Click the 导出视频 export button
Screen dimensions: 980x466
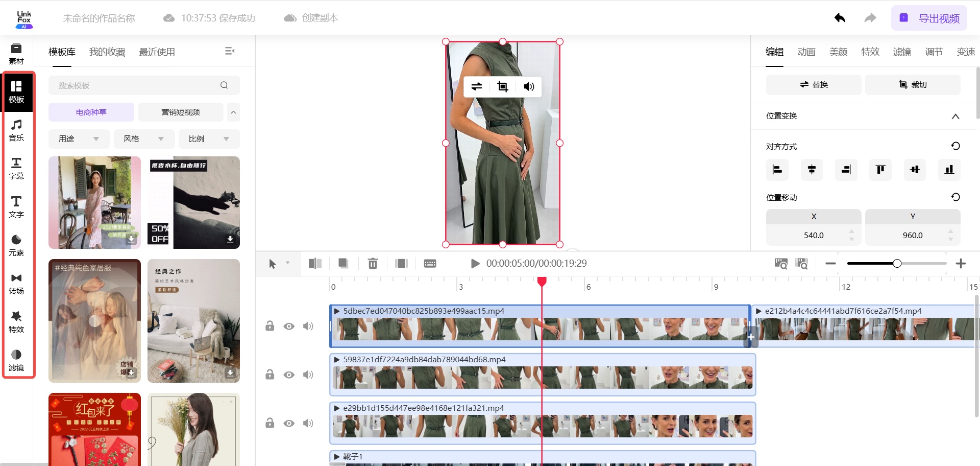coord(929,18)
